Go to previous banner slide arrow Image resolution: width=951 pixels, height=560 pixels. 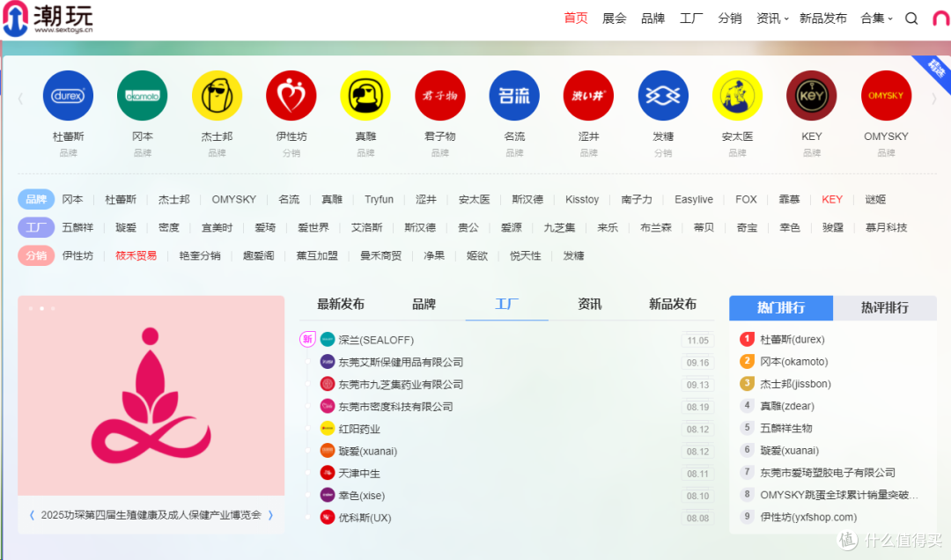tap(32, 515)
